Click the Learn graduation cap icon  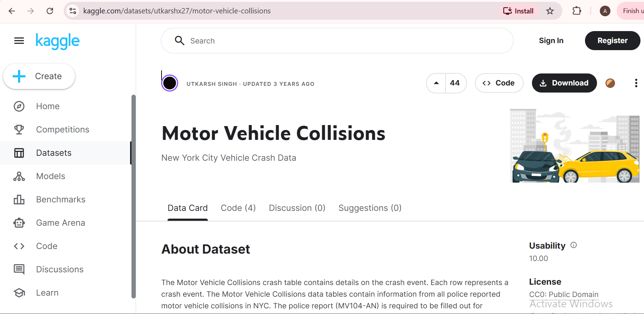19,293
